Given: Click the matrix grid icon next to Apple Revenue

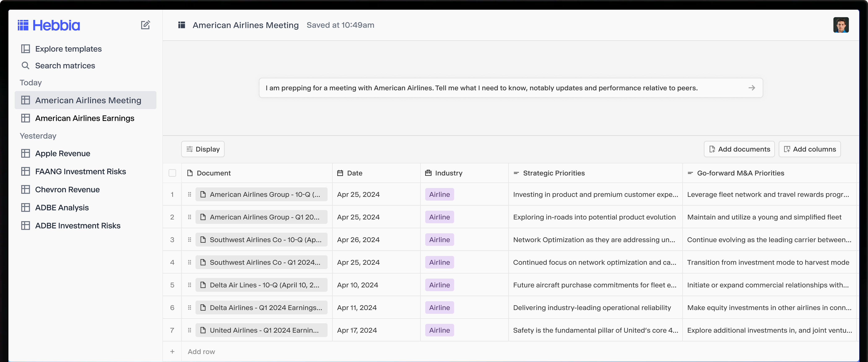Looking at the screenshot, I should click(x=26, y=153).
